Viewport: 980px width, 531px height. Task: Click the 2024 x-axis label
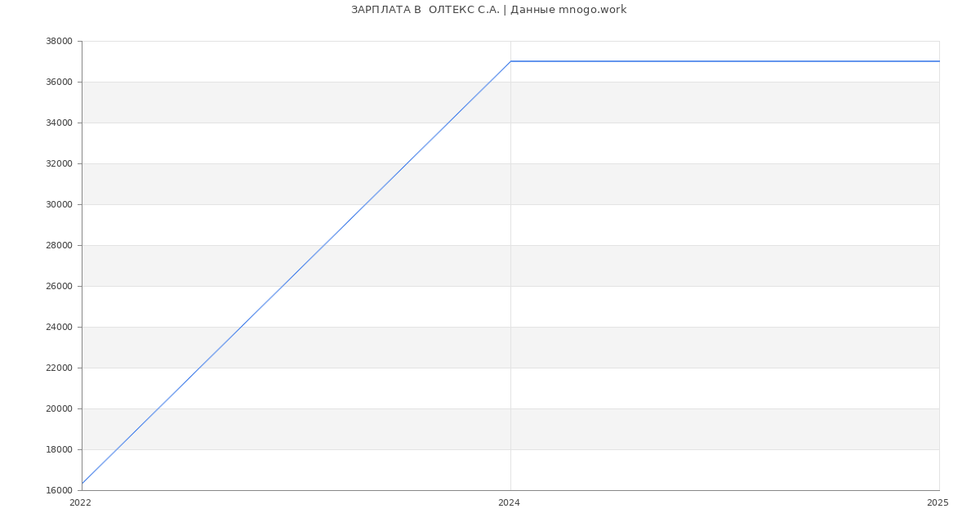509,503
